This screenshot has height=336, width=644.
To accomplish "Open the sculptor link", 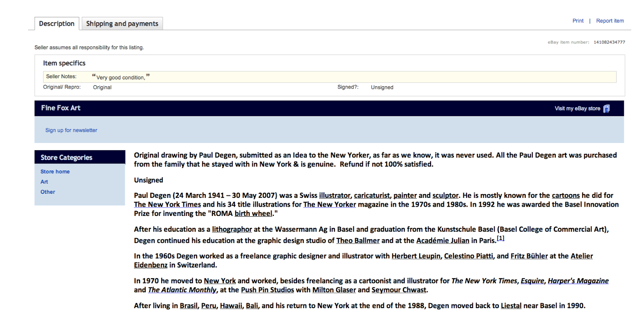I will [445, 195].
